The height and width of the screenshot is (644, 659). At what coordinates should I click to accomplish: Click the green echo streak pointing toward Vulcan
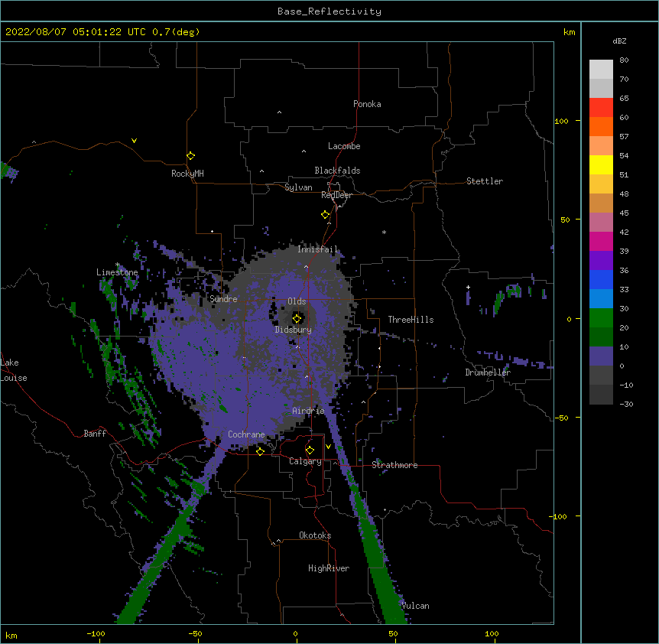[374, 542]
